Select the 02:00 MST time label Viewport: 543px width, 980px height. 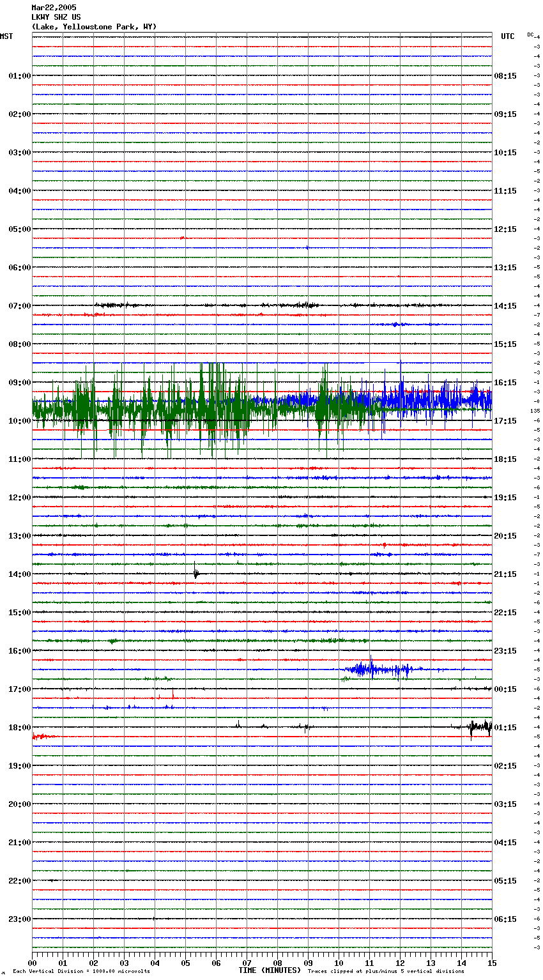(20, 114)
